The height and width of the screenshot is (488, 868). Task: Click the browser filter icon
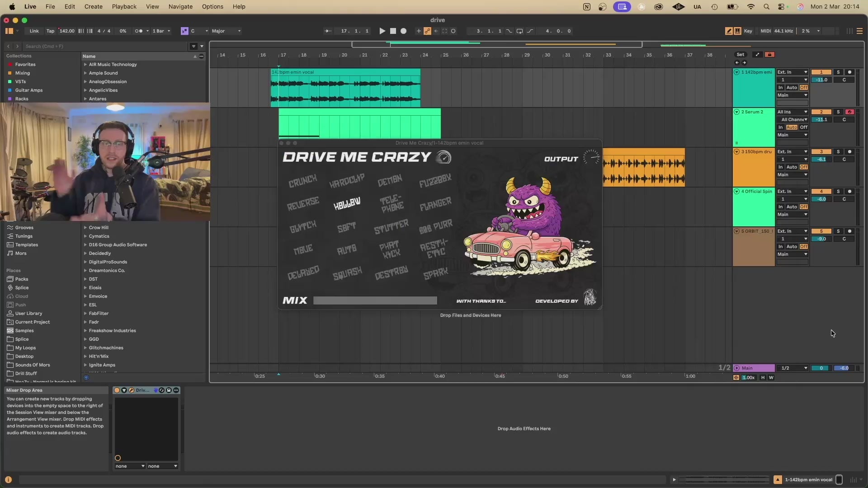(193, 46)
